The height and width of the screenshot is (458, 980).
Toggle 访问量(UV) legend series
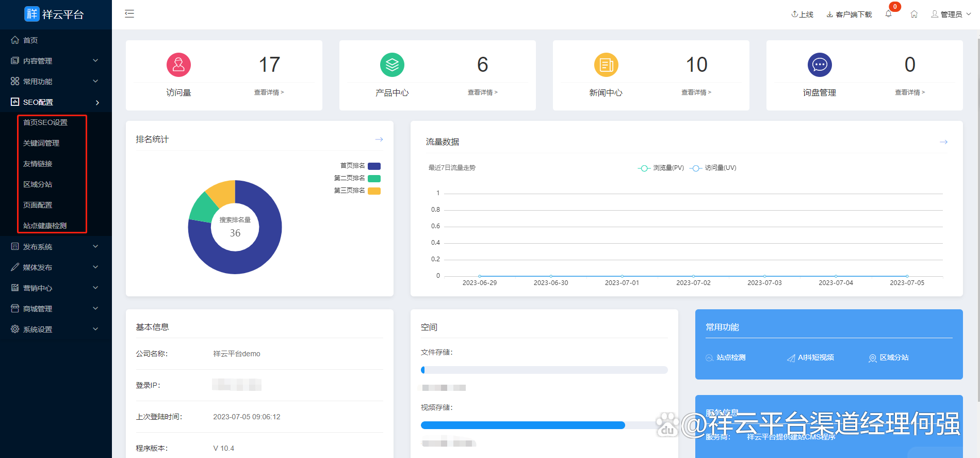coord(713,168)
